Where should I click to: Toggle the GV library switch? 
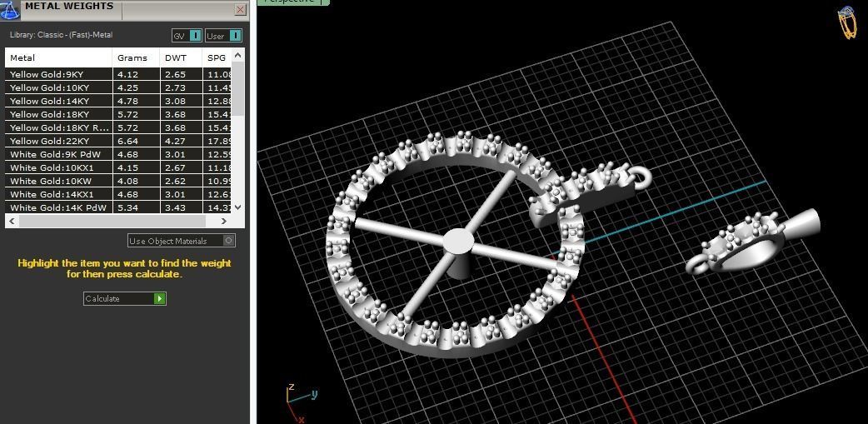tap(196, 36)
